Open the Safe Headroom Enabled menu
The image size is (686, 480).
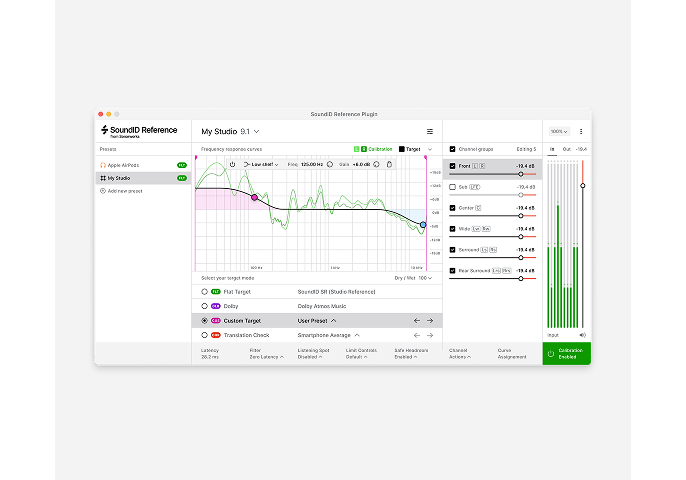(411, 354)
